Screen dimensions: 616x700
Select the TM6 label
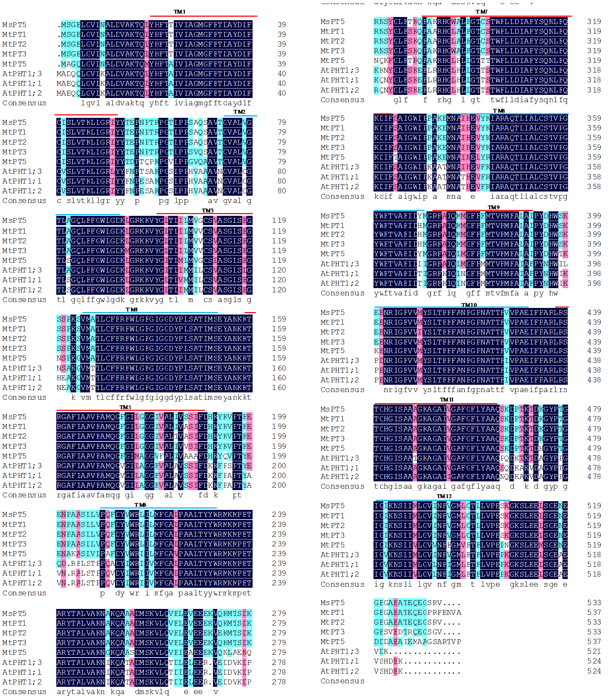pos(140,505)
